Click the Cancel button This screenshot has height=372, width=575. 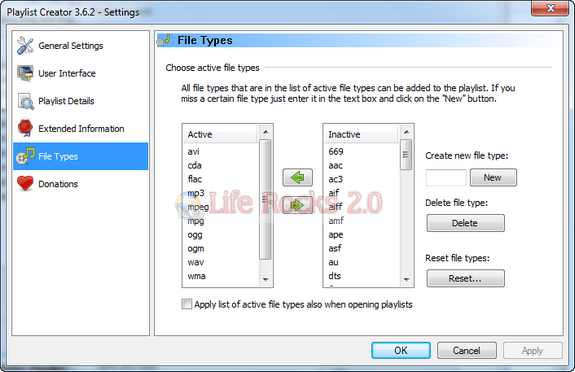click(x=466, y=350)
